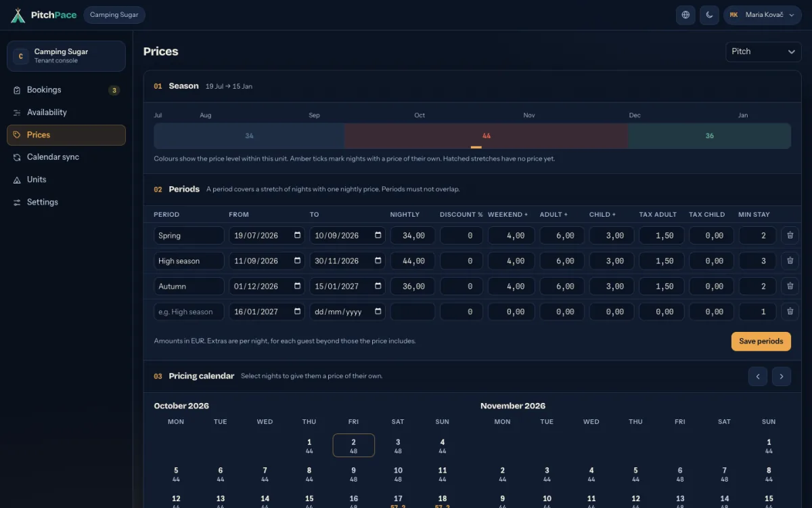Click the Calendar sync refresh icon
This screenshot has width=812, height=508.
tap(17, 157)
